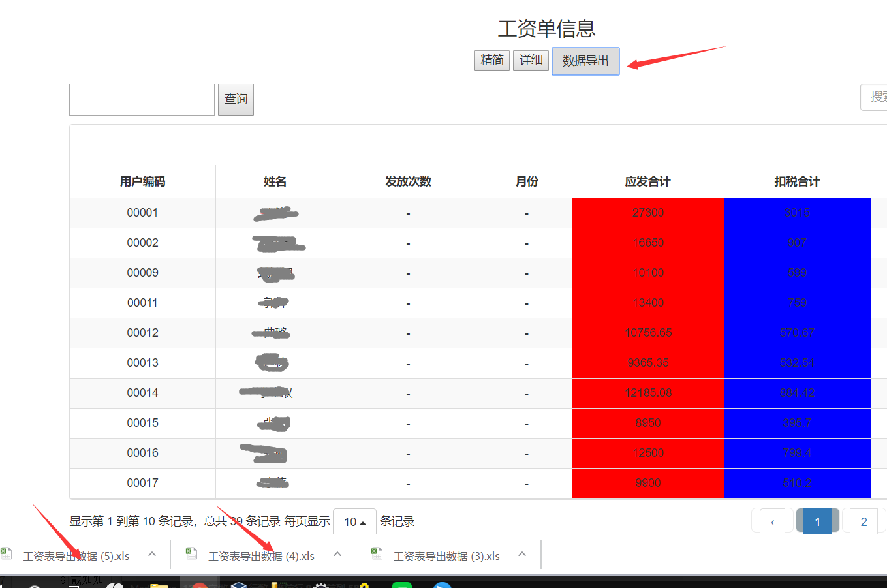Click the red 应发合计 cell 10756.65
The image size is (887, 588).
pyautogui.click(x=648, y=333)
